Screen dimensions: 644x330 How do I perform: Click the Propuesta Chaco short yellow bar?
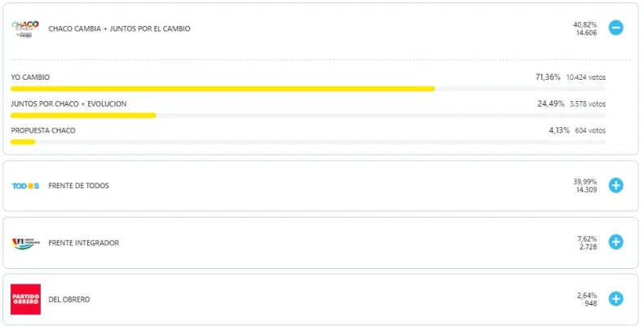point(23,142)
